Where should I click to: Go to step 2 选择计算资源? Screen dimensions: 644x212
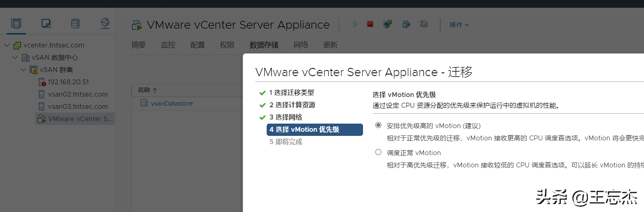[x=292, y=105]
